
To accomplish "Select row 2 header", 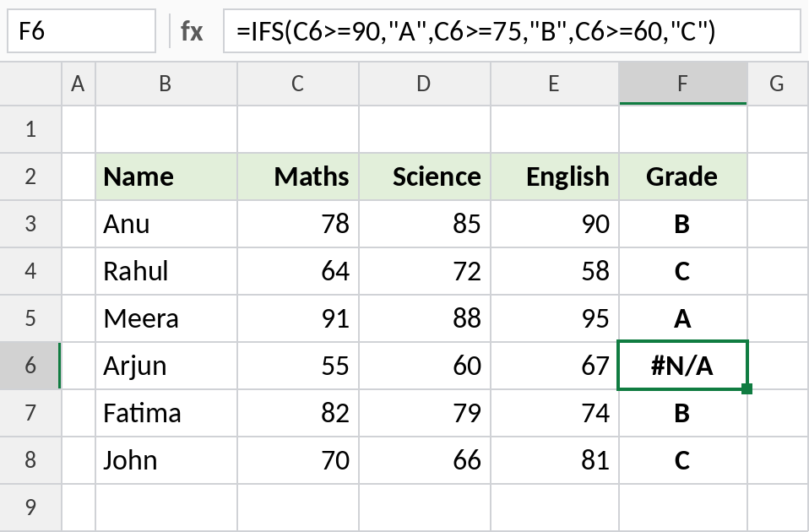I will (x=30, y=176).
